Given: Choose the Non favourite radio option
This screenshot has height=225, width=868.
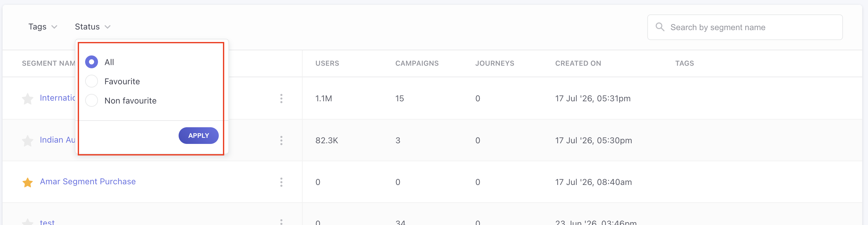Looking at the screenshot, I should [x=92, y=100].
